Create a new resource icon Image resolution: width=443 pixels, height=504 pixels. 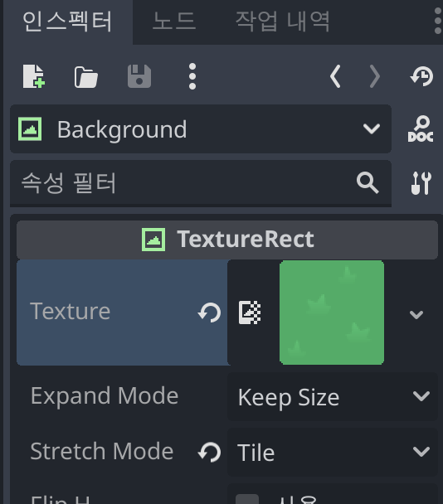point(33,76)
